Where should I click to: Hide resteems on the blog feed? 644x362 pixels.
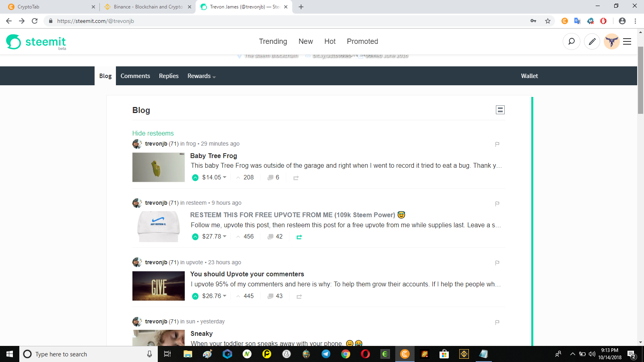[x=153, y=133]
